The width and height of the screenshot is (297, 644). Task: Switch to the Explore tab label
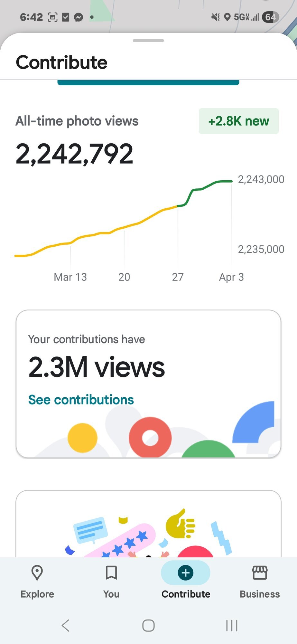[x=37, y=594]
